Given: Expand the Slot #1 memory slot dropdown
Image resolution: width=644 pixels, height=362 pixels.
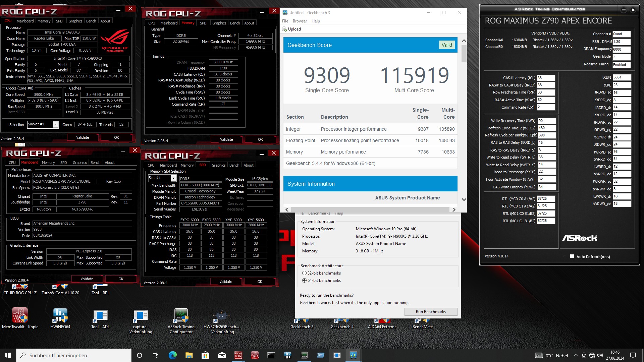Looking at the screenshot, I should click(173, 178).
